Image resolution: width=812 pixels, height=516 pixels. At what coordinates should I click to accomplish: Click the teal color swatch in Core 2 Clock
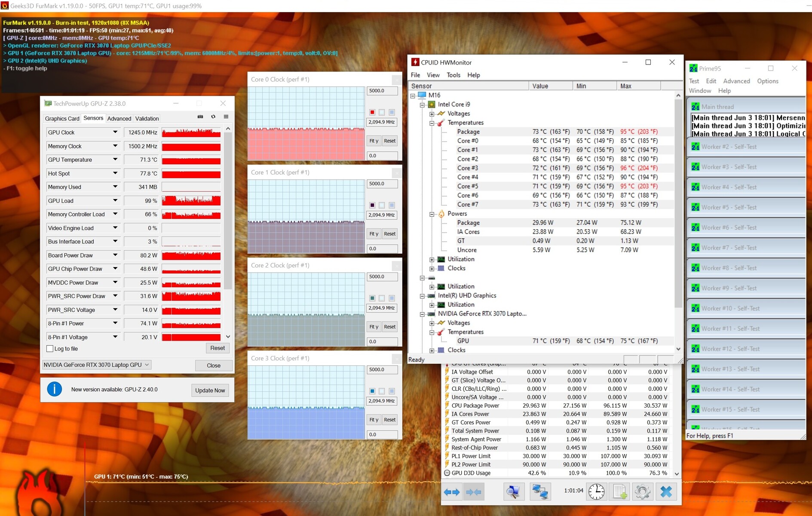pos(372,298)
